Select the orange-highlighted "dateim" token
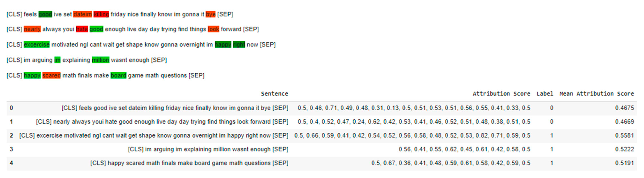Screen dimensions: 644x178 [82, 14]
